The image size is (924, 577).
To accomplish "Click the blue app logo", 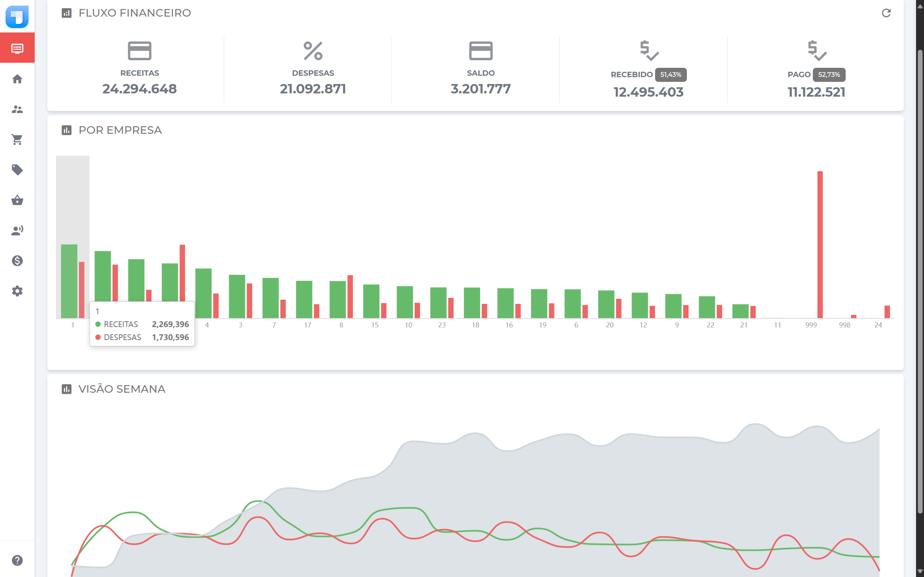I will (x=17, y=17).
